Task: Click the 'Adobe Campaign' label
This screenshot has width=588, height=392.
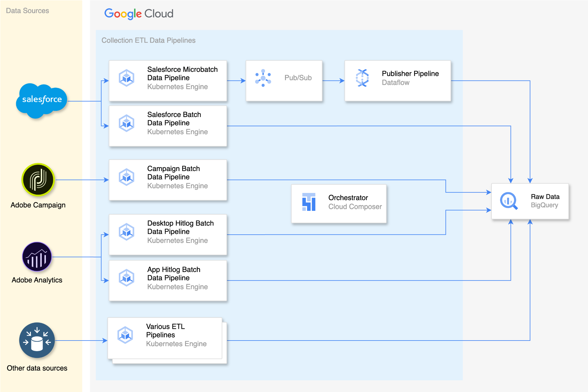Action: 38,205
